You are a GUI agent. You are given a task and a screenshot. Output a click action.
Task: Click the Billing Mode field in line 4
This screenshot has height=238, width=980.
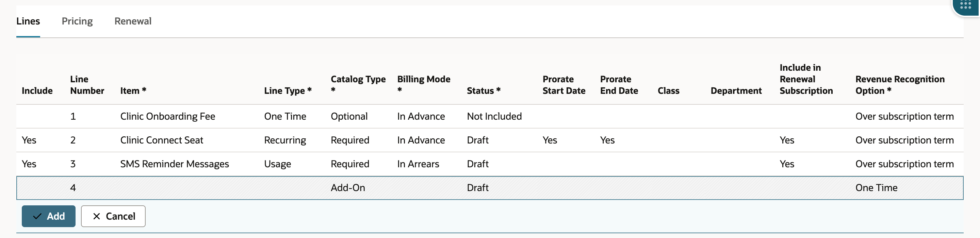coord(427,188)
